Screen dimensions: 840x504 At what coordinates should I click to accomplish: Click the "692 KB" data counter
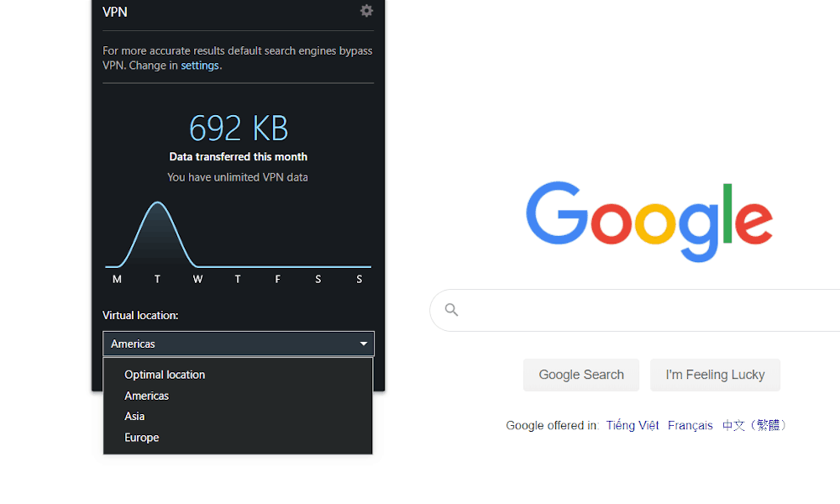(238, 127)
